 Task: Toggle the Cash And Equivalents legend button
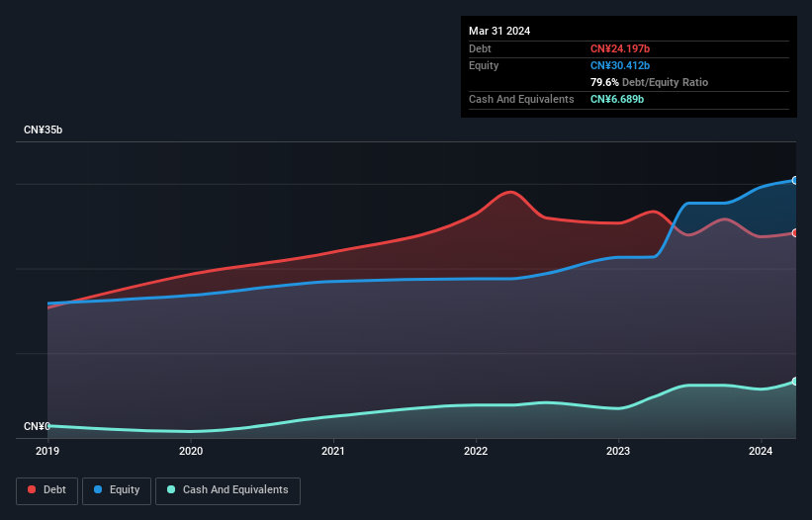coord(227,490)
